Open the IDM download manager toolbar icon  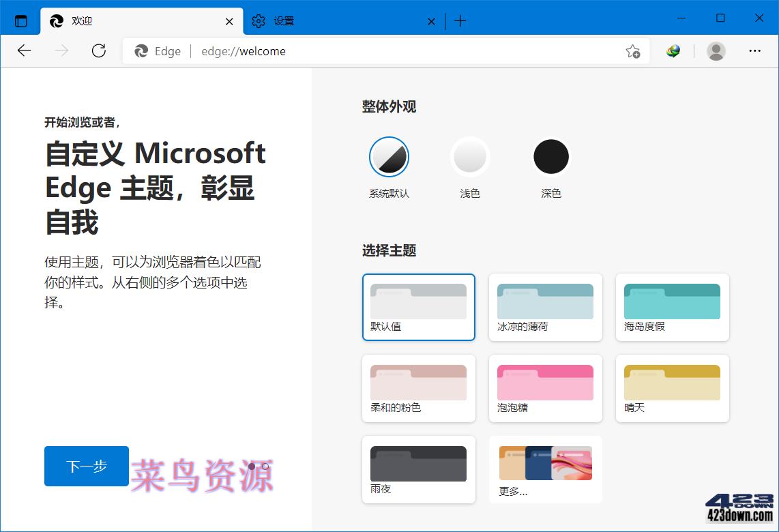click(673, 50)
